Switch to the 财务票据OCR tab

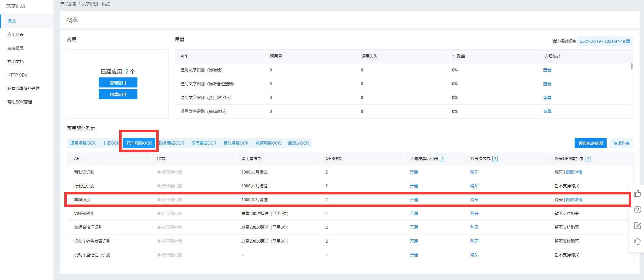[171, 143]
